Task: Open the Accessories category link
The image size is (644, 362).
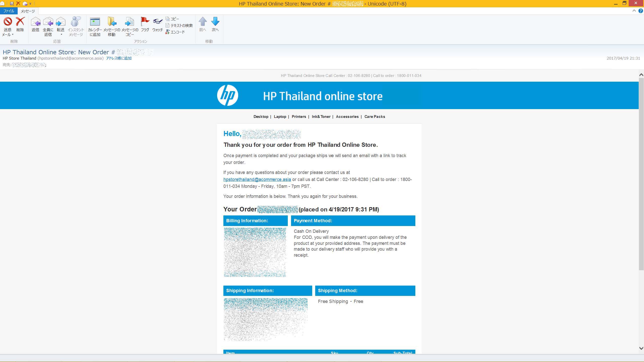Action: (x=347, y=117)
